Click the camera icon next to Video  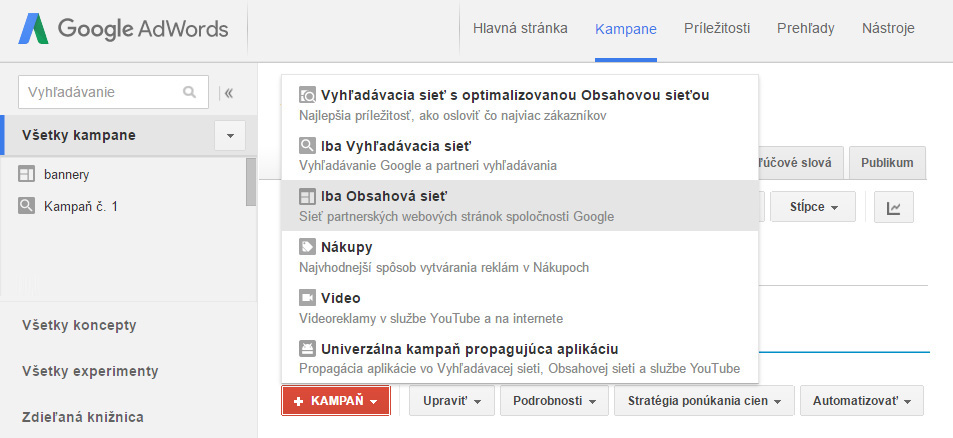[308, 298]
